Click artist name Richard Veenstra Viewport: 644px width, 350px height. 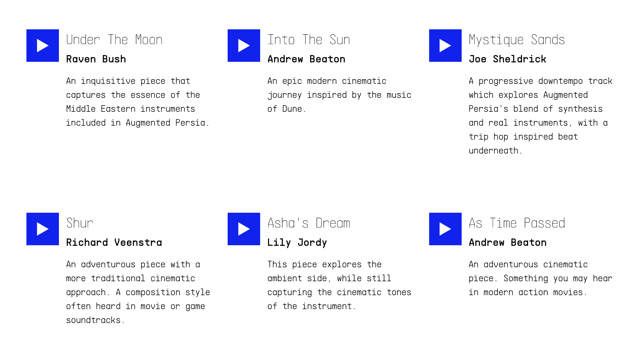[x=114, y=243]
